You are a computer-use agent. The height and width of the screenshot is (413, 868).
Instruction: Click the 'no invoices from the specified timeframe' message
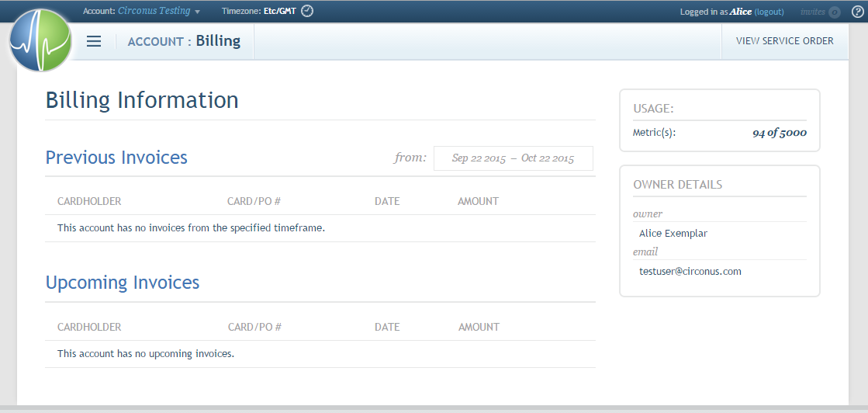pyautogui.click(x=191, y=227)
